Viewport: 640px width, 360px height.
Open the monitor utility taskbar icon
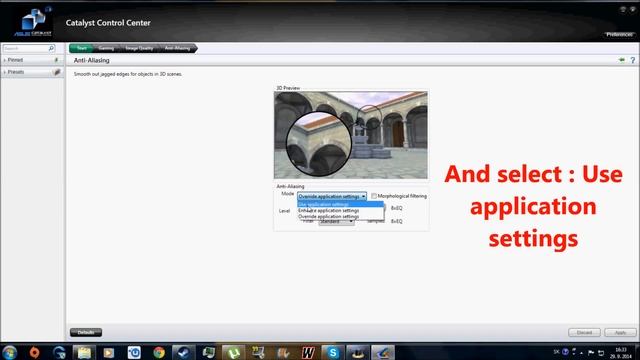pyautogui.click(x=209, y=352)
